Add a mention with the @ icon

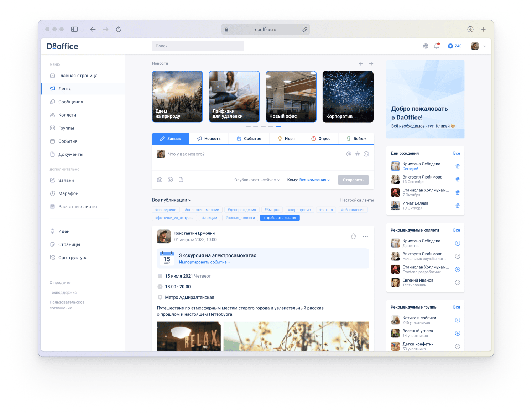(349, 154)
